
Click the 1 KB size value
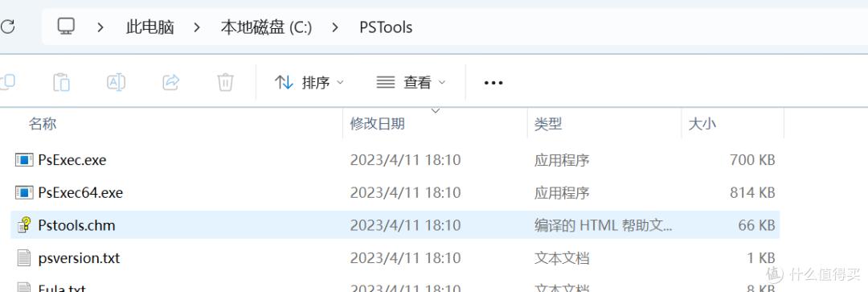[760, 257]
